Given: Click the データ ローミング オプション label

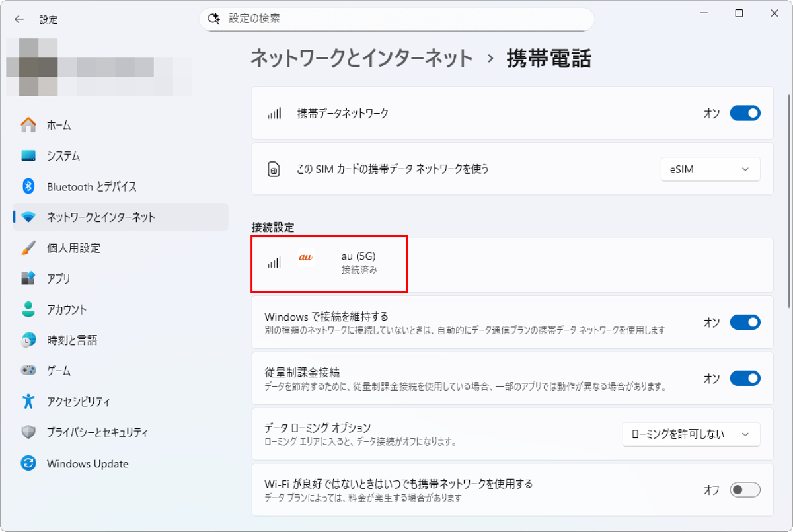Looking at the screenshot, I should pos(318,428).
